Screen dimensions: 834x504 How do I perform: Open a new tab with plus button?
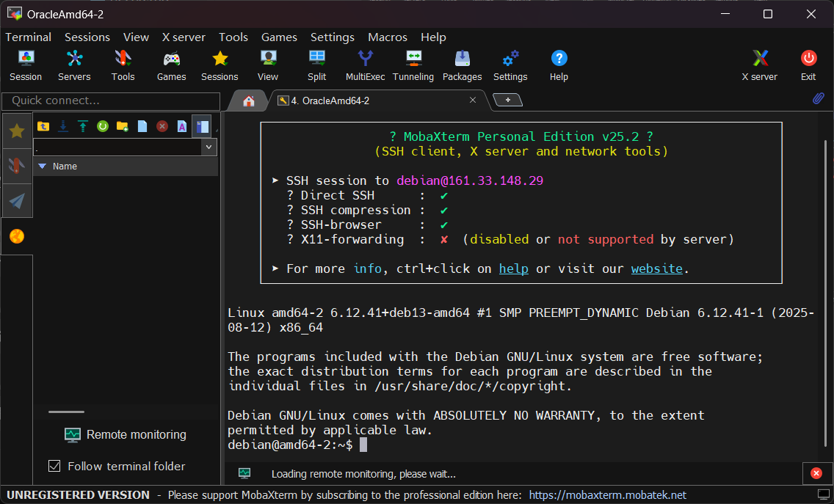(507, 100)
